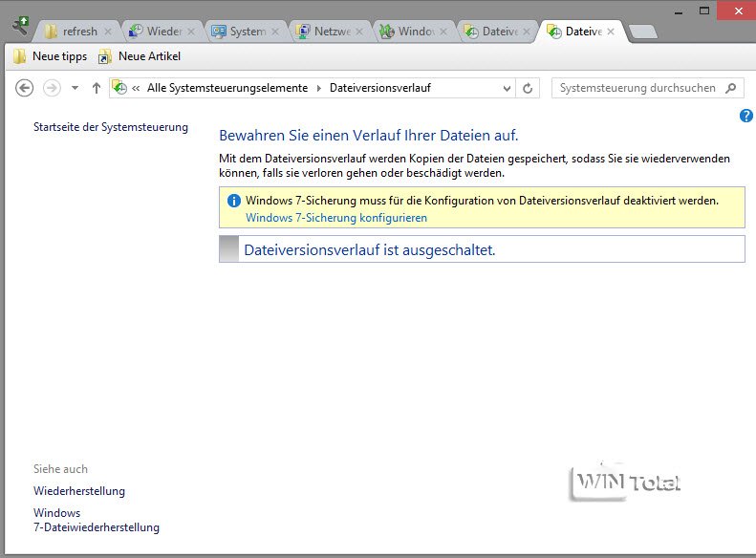Minimize the window
This screenshot has width=756, height=558.
pos(679,11)
